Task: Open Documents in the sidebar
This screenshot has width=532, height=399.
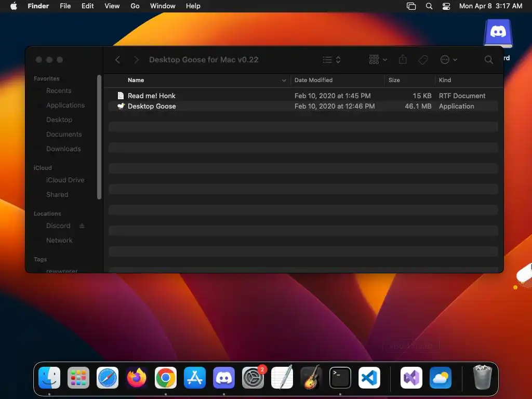Action: tap(64, 135)
